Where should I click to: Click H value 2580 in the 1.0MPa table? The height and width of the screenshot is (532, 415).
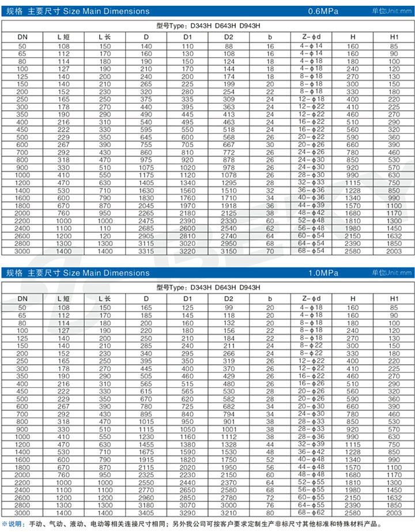[x=353, y=513]
